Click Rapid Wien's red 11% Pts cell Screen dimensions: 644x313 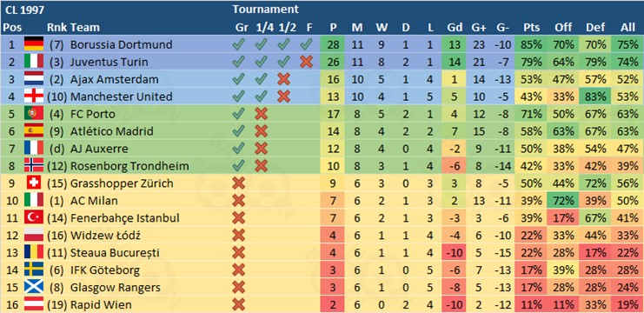(x=532, y=304)
